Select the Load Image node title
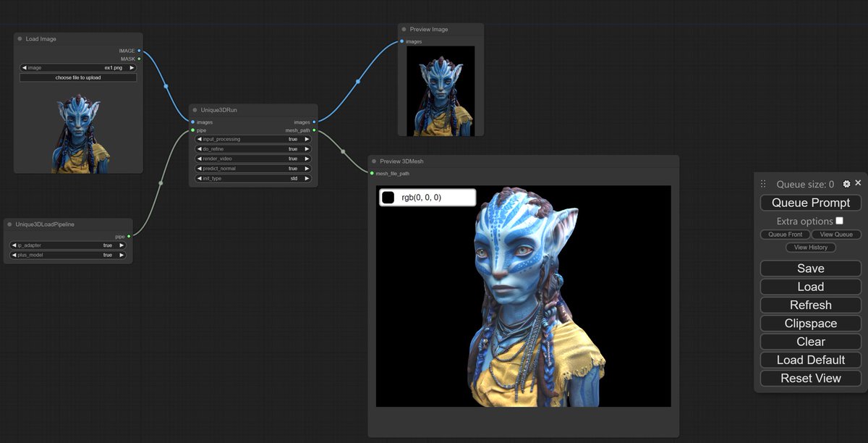Viewport: 868px width, 443px height. pos(41,39)
